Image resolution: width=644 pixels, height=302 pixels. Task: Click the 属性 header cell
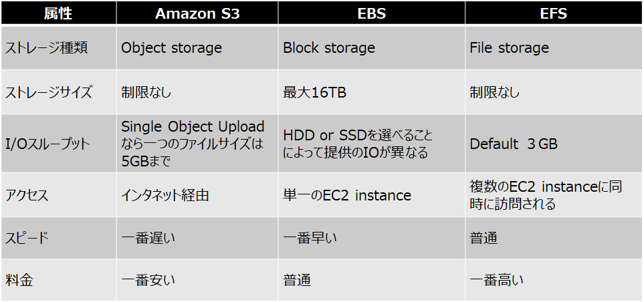coord(58,13)
